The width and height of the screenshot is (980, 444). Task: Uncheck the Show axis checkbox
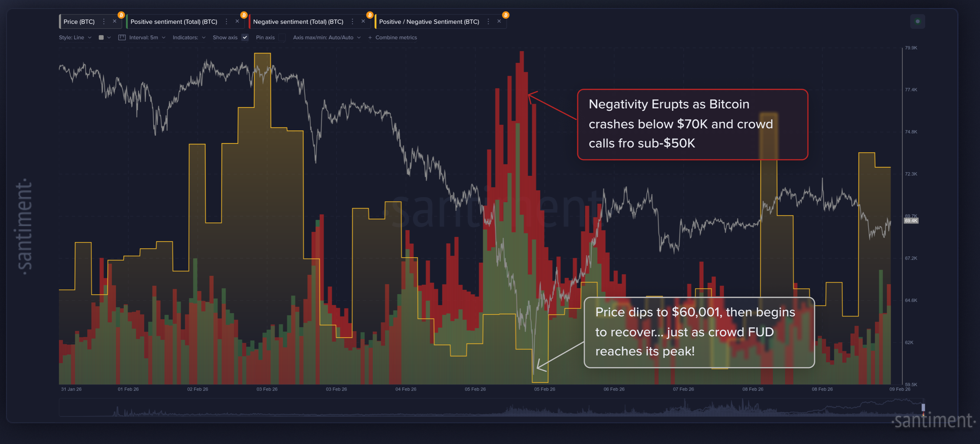(x=245, y=37)
